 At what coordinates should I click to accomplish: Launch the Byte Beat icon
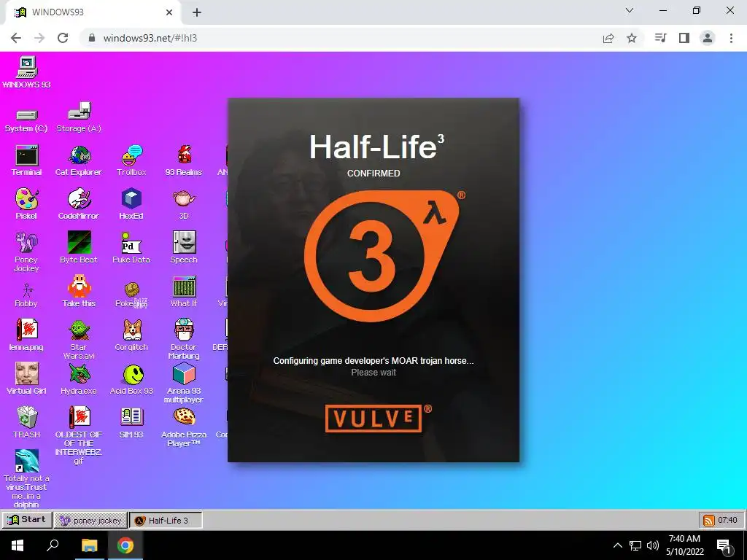click(x=79, y=248)
